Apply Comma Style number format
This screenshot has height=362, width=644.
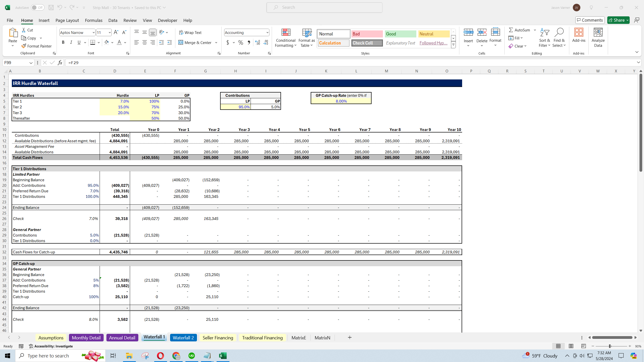click(x=249, y=42)
